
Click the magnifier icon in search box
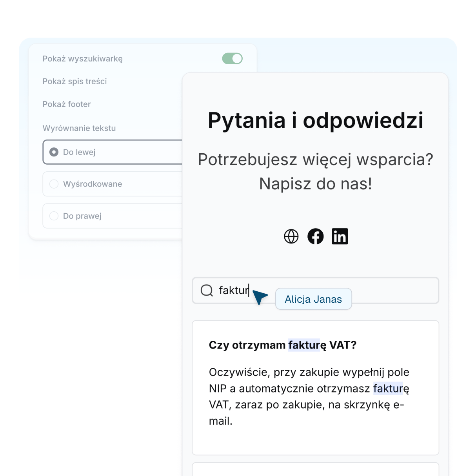207,290
